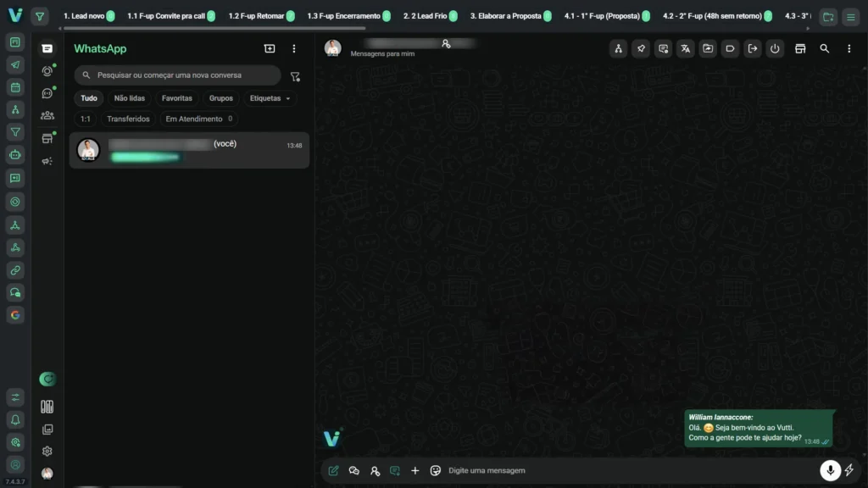Expand the Etiquetas dropdown

[x=270, y=98]
